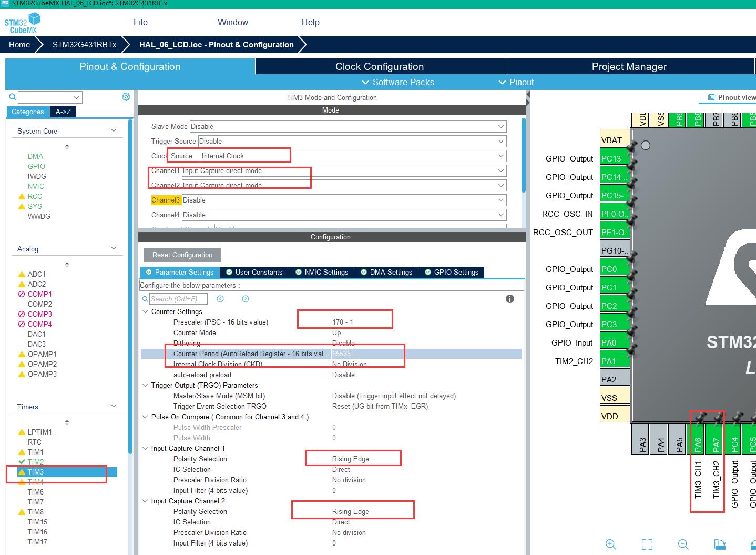Click the parameter search field
Image resolution: width=756 pixels, height=555 pixels.
(178, 299)
